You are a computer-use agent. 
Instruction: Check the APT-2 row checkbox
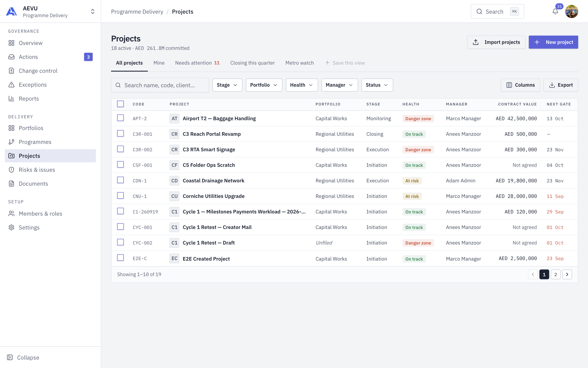pos(120,118)
